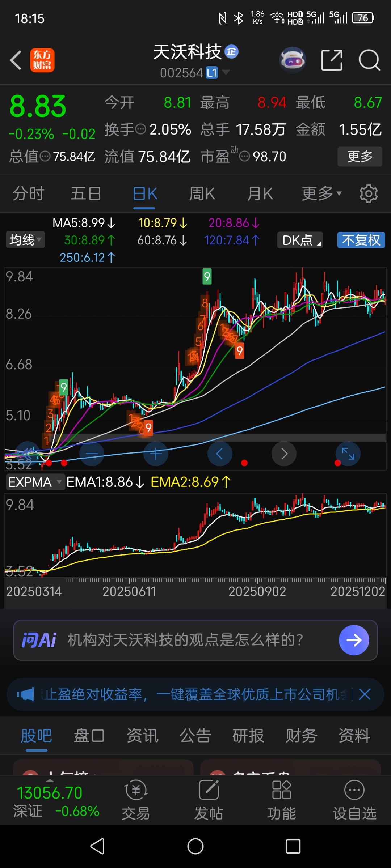Tap Android home navigation button

tap(195, 846)
